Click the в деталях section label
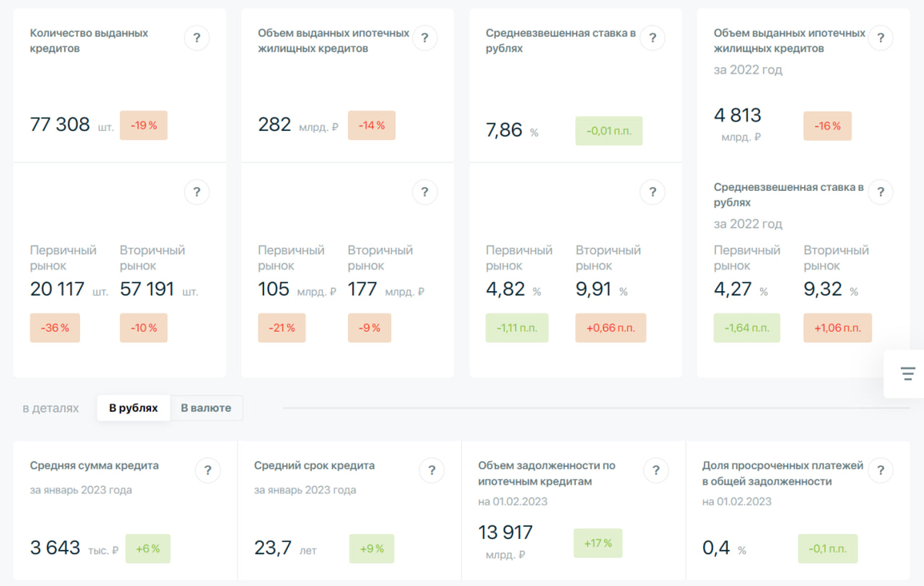924x586 pixels. (50, 408)
